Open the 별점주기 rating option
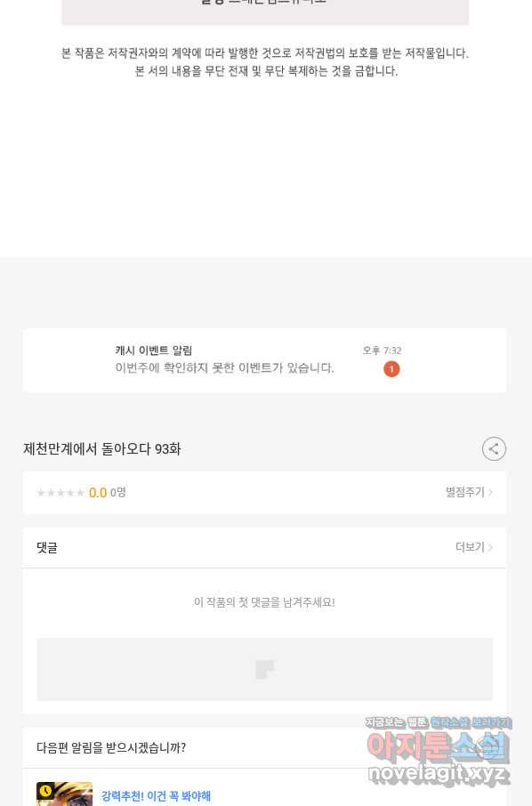 [464, 492]
